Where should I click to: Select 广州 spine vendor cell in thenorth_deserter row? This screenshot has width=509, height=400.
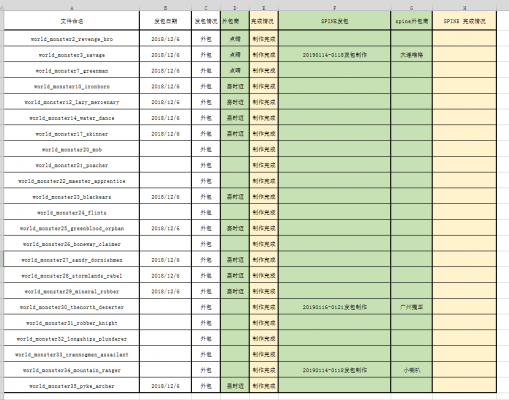pos(412,307)
